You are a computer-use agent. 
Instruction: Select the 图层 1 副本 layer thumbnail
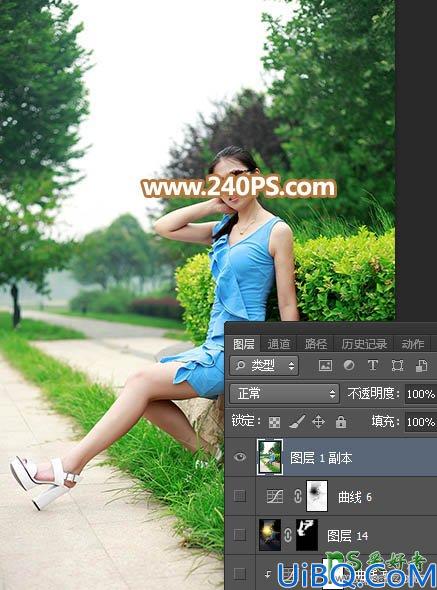pos(270,457)
